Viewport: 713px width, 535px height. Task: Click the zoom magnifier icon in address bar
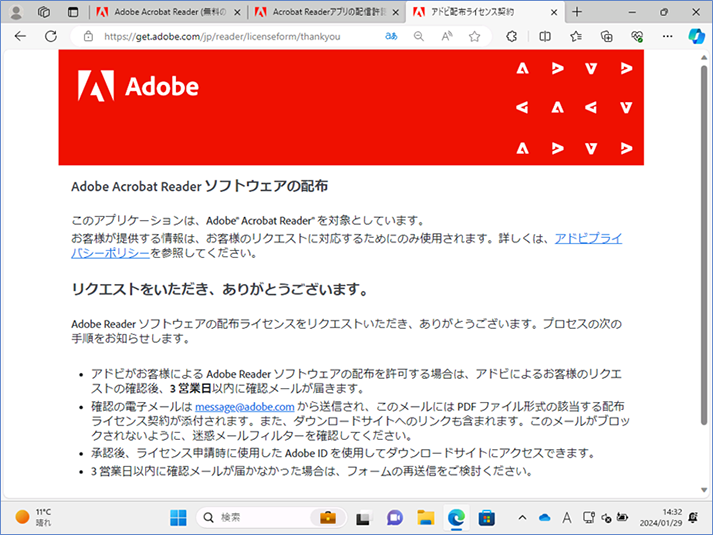[x=419, y=36]
